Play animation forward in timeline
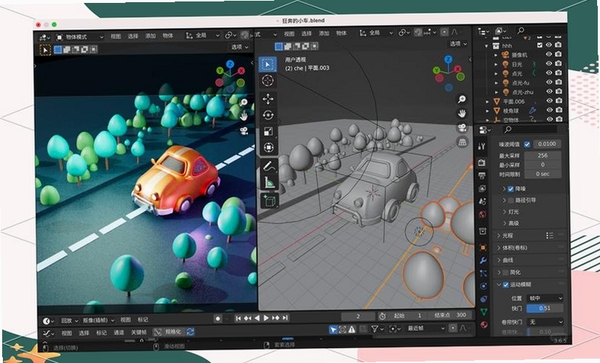600x363 pixels. pos(266,318)
